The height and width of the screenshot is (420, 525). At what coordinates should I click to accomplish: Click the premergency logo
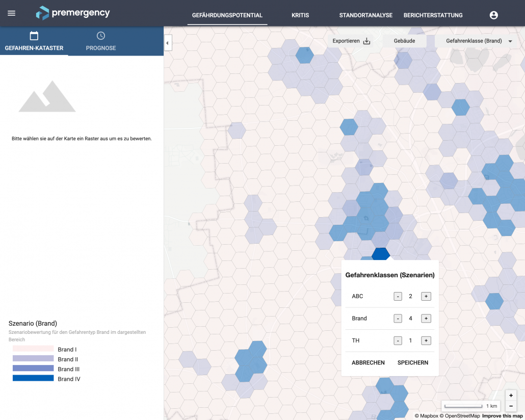click(73, 13)
